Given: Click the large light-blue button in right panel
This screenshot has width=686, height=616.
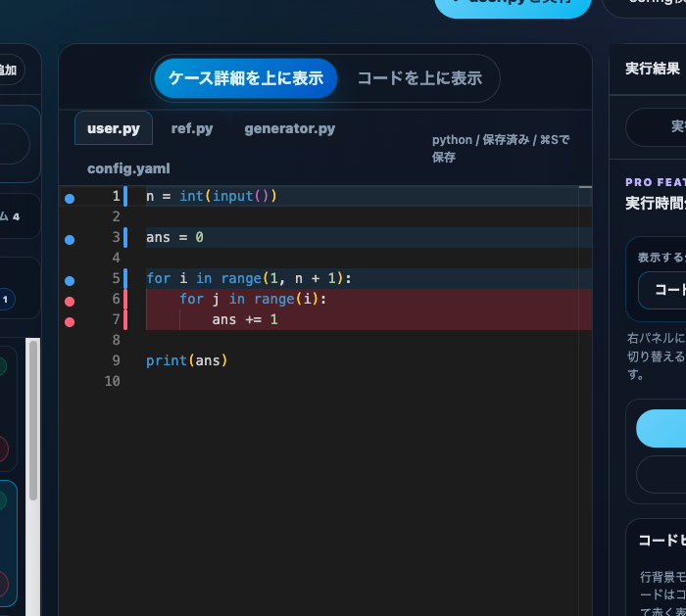Looking at the screenshot, I should (661, 428).
